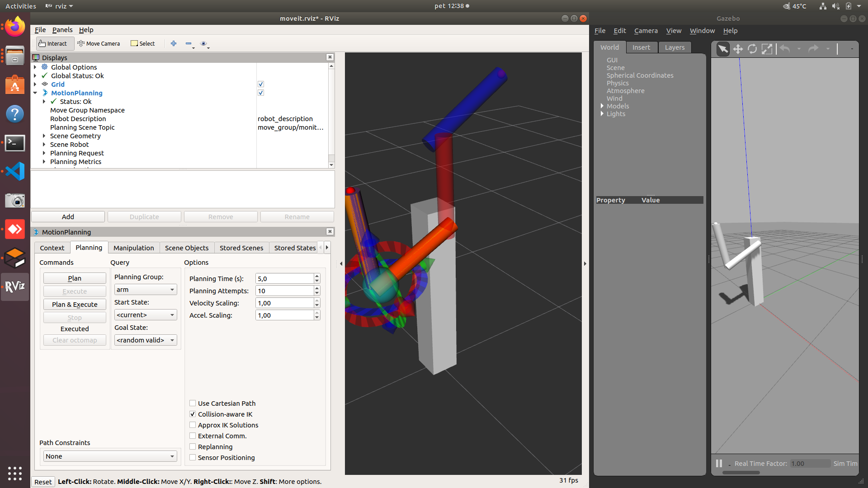Increase Planning Time using its up stepper

316,276
